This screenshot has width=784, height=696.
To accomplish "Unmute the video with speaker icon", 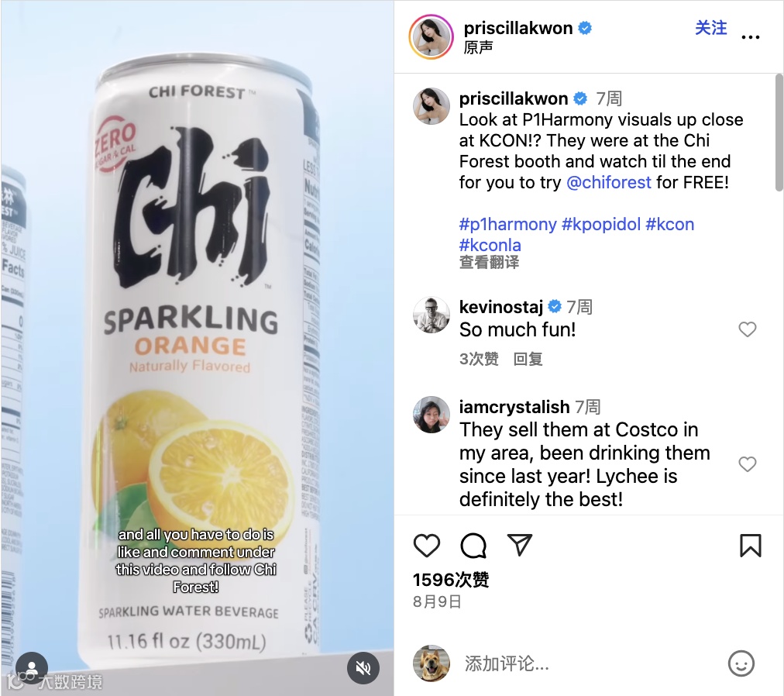I will click(363, 667).
